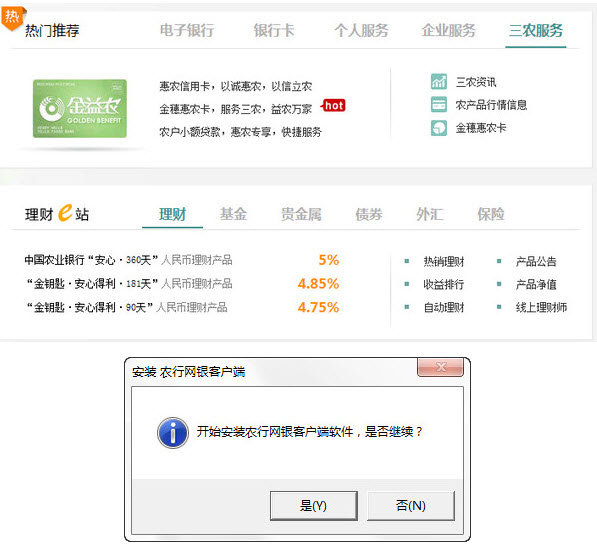Open the 线上理财师 link

coord(541,307)
